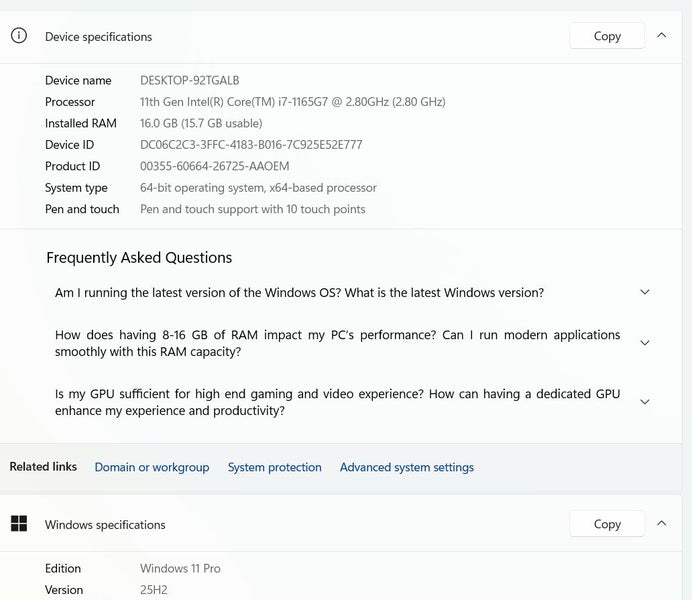Viewport: 692px width, 600px height.
Task: Copy the Windows specifications details
Action: tap(607, 524)
